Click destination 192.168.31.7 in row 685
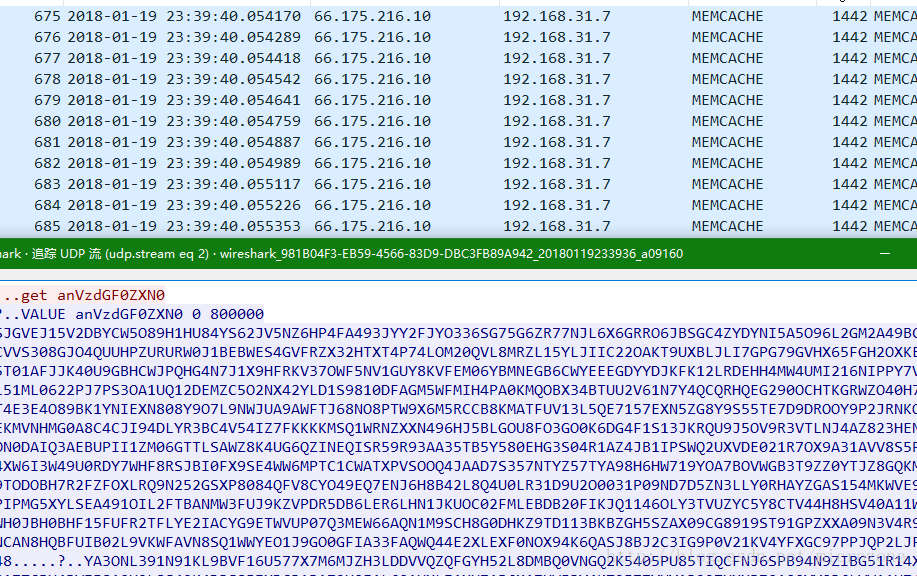The image size is (917, 576). click(557, 227)
